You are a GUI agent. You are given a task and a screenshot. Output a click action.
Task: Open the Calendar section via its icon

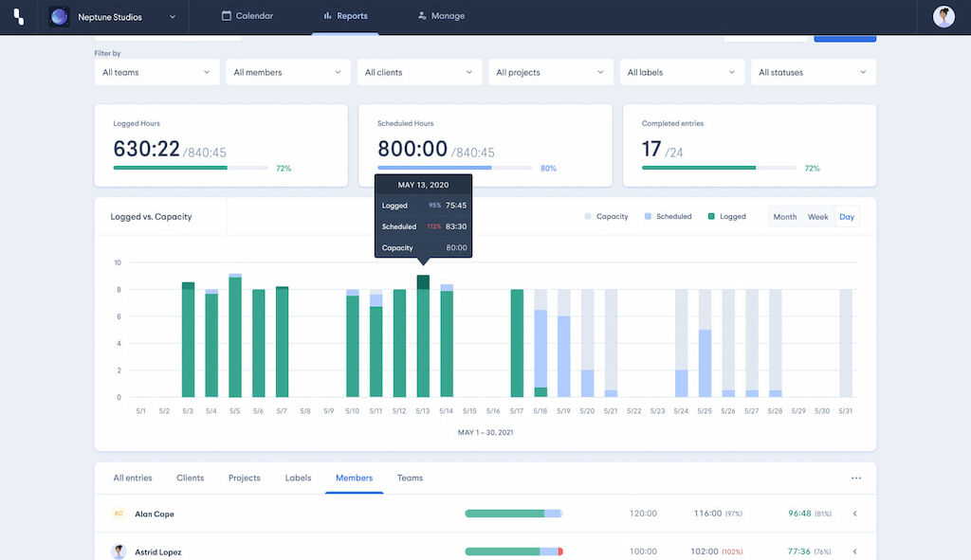click(x=226, y=15)
